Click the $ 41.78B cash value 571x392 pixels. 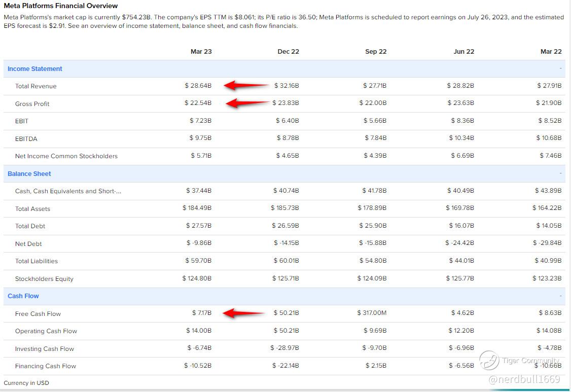[374, 191]
